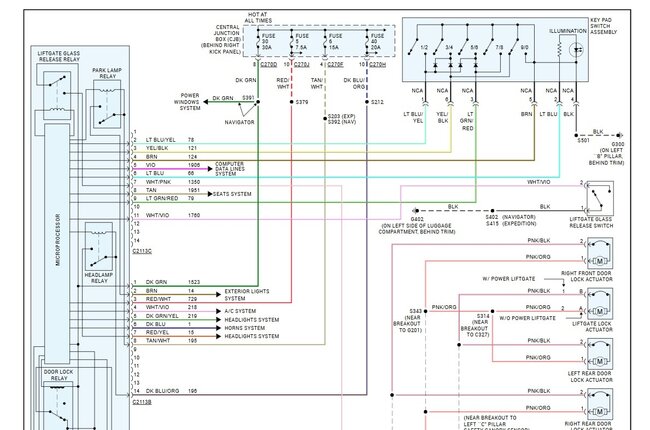Click connector label 'C2113C'

142,251
